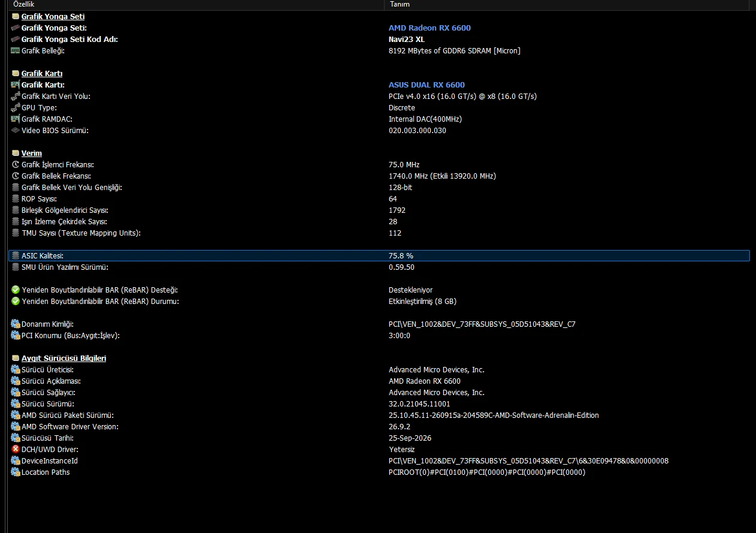Click the 020.003.000.030 BIOS version value
Screen dimensions: 756x533
tap(418, 131)
